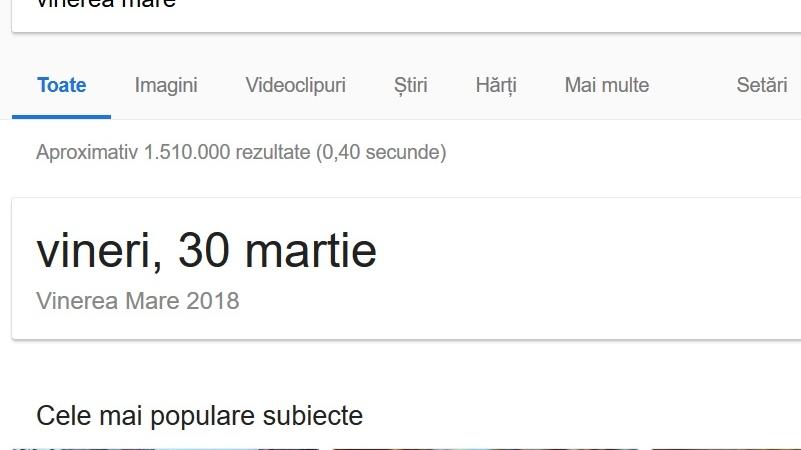The height and width of the screenshot is (450, 801).
Task: Click the 'Cele mai populare subiecte' heading
Action: pos(199,416)
